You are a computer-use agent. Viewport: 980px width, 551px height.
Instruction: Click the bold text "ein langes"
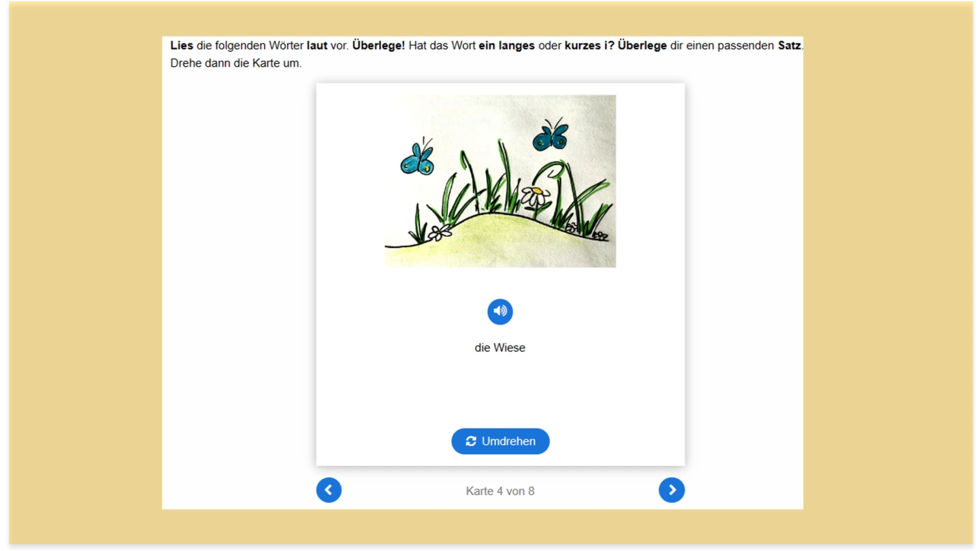(x=506, y=46)
